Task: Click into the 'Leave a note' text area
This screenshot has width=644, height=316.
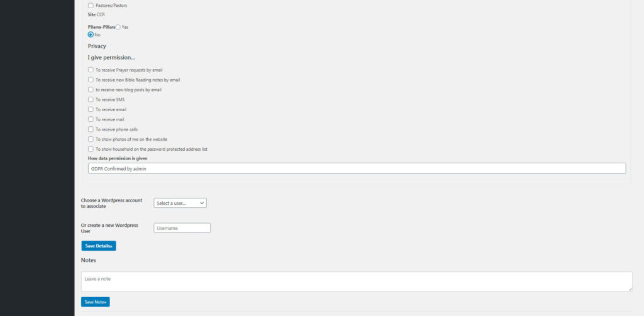Action: [356, 281]
